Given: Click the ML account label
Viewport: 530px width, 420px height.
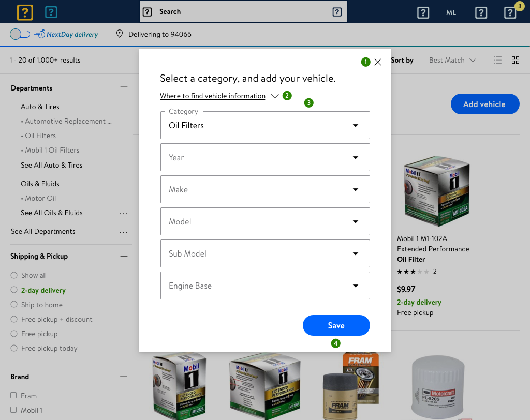Looking at the screenshot, I should pos(451,13).
